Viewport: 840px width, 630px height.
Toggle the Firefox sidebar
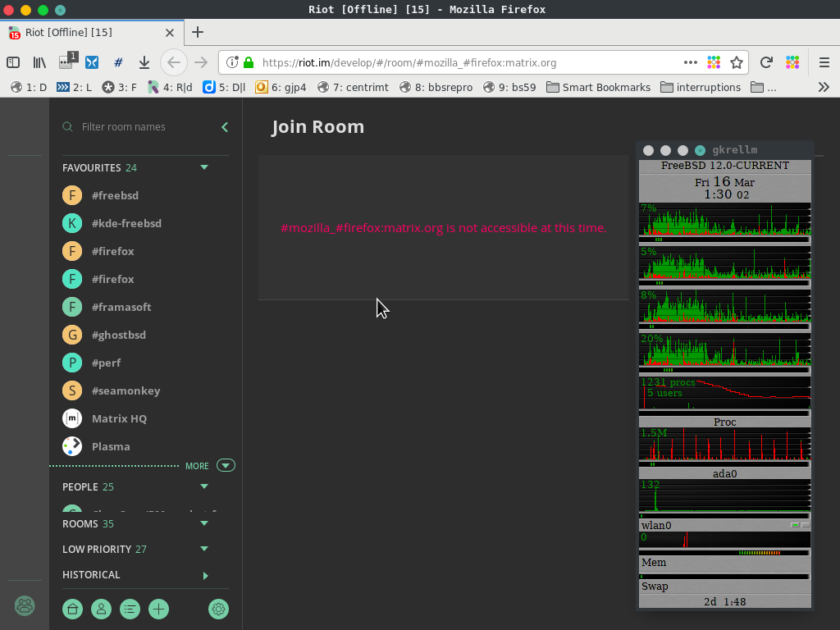(12, 62)
